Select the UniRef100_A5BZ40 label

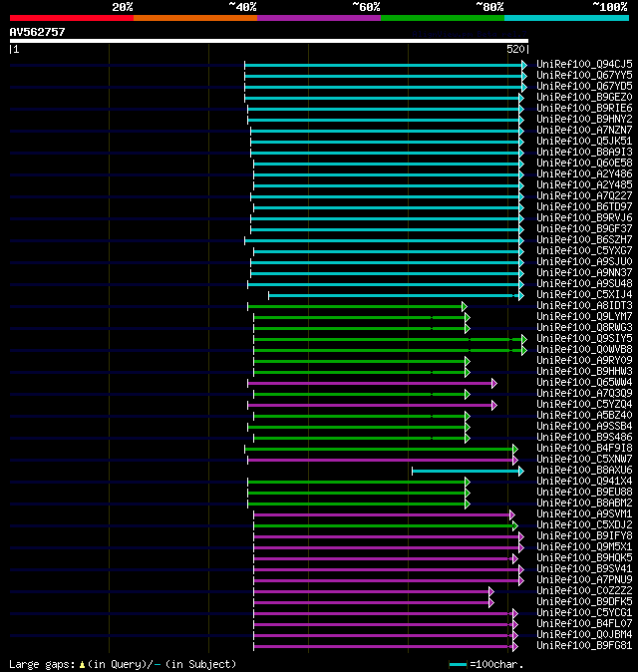click(x=584, y=416)
